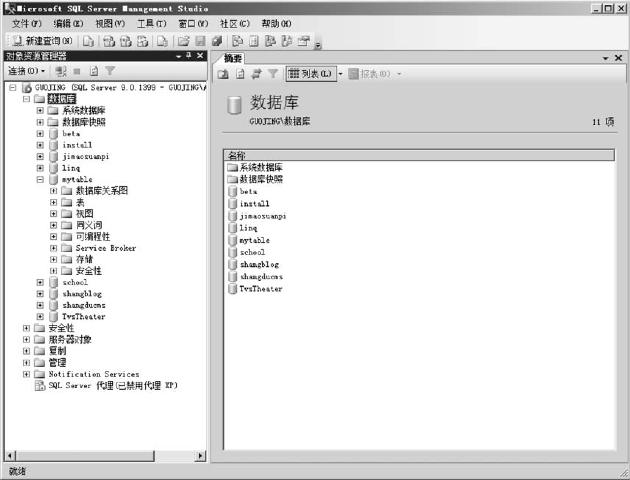
Task: Click the Properties Window toolbar icon
Action: 304,41
